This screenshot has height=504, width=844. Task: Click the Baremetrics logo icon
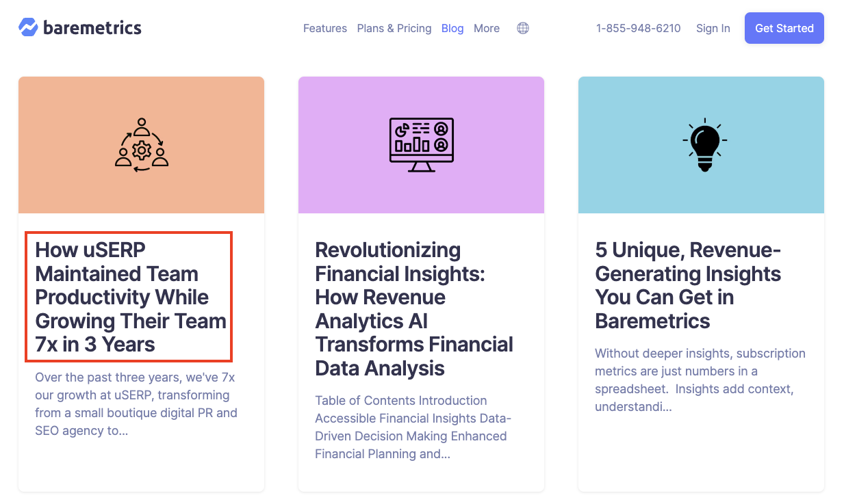pyautogui.click(x=28, y=27)
